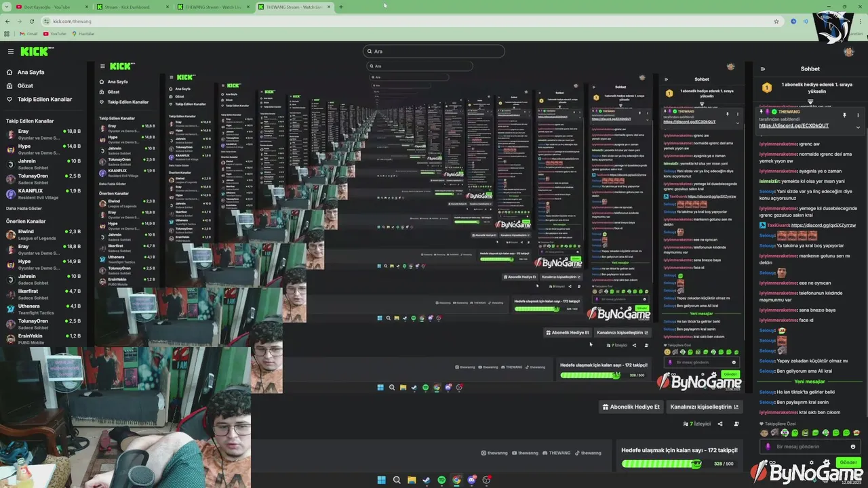This screenshot has width=868, height=488.
Task: Open ilkerfirat channel in outermost sidebar
Action: click(43, 294)
